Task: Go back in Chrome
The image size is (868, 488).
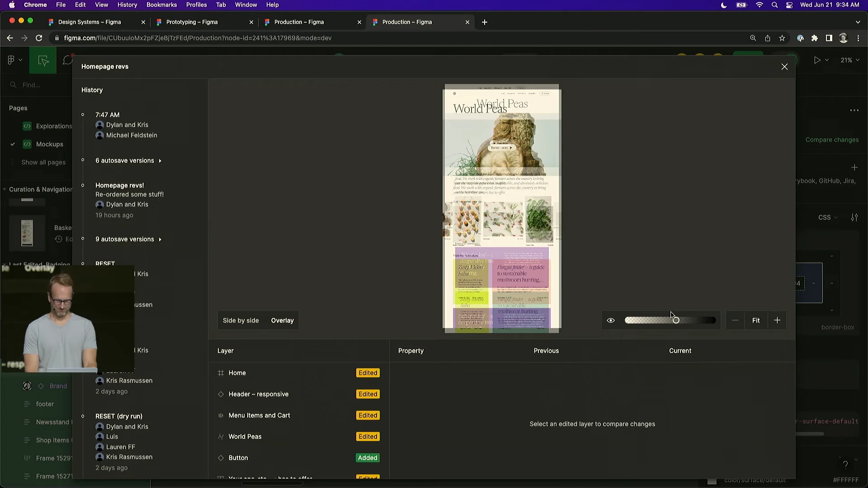Action: (x=9, y=38)
